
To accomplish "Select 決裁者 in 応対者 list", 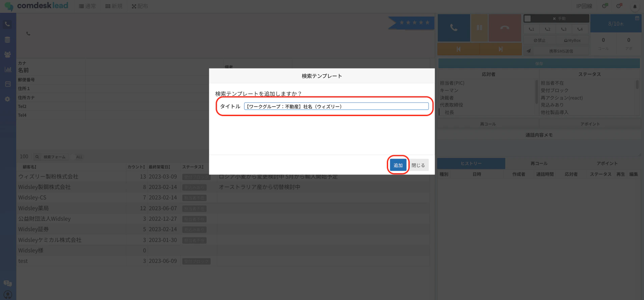I will 447,98.
